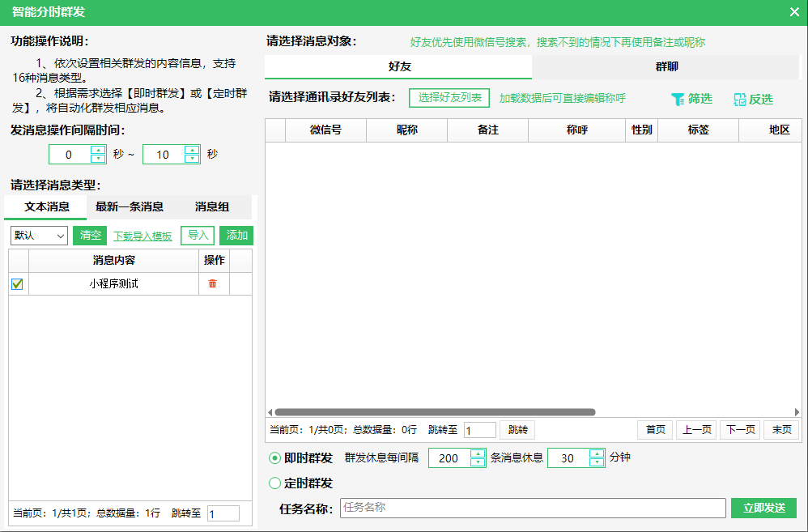The image size is (808, 532).
Task: Increase the maximum interval seconds stepper
Action: pos(192,150)
